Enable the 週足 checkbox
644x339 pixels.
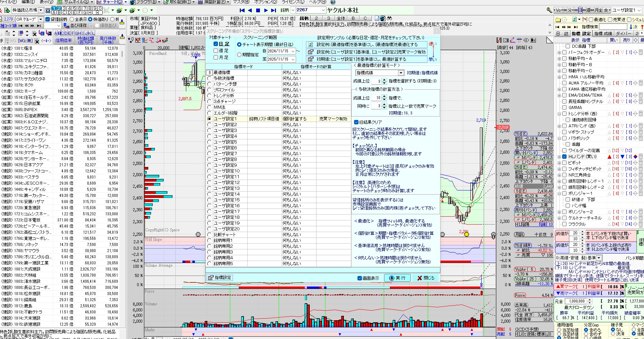click(x=216, y=51)
